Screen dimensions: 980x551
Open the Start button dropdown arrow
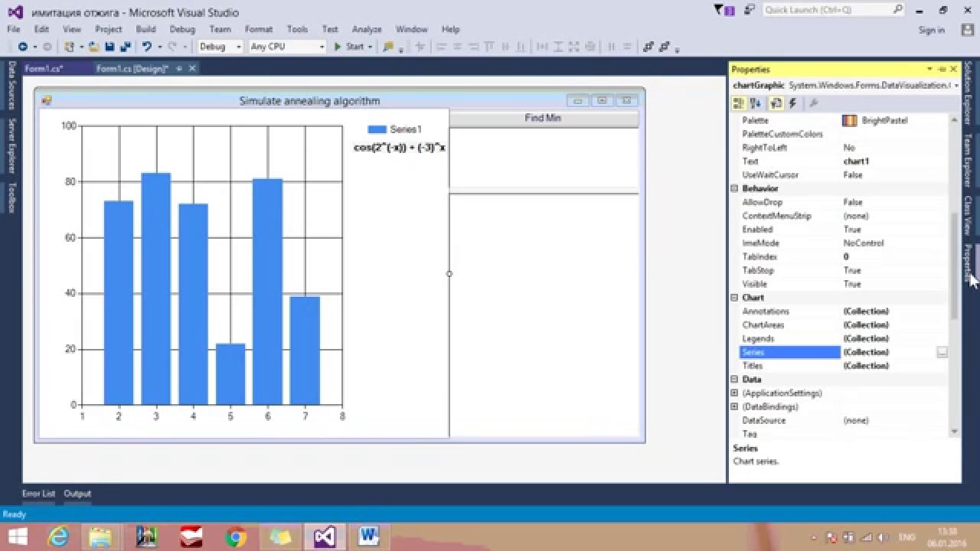tap(370, 47)
